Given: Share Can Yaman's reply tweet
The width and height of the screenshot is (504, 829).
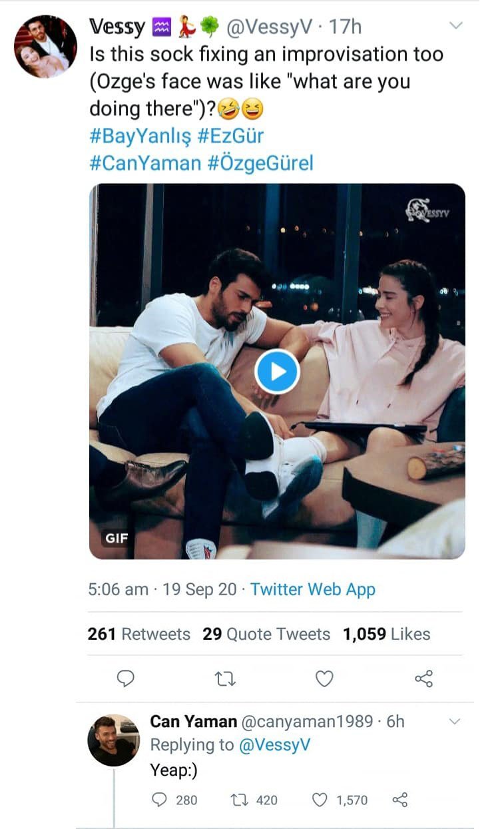Looking at the screenshot, I should (400, 800).
